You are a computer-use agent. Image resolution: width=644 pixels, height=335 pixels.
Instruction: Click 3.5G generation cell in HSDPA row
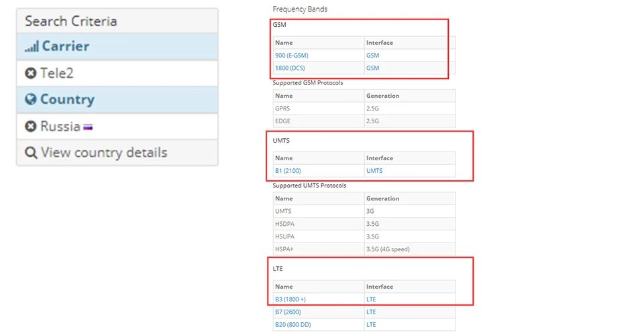[410, 224]
